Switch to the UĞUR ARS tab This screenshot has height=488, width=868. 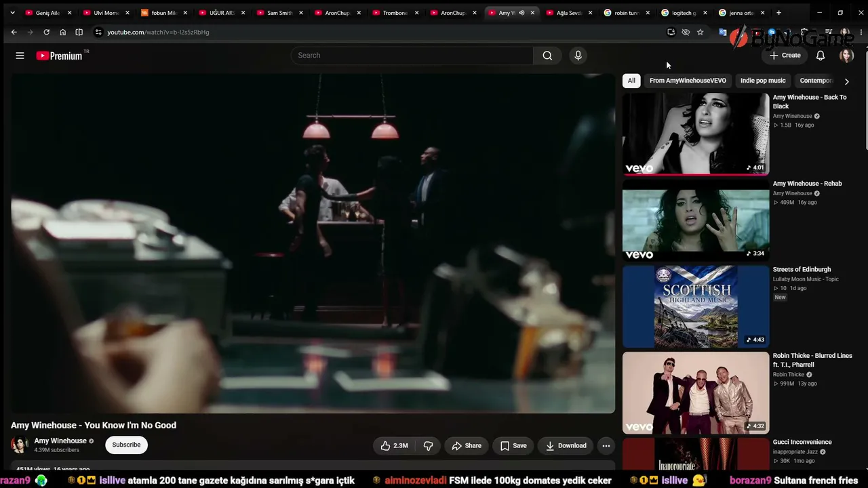(222, 13)
